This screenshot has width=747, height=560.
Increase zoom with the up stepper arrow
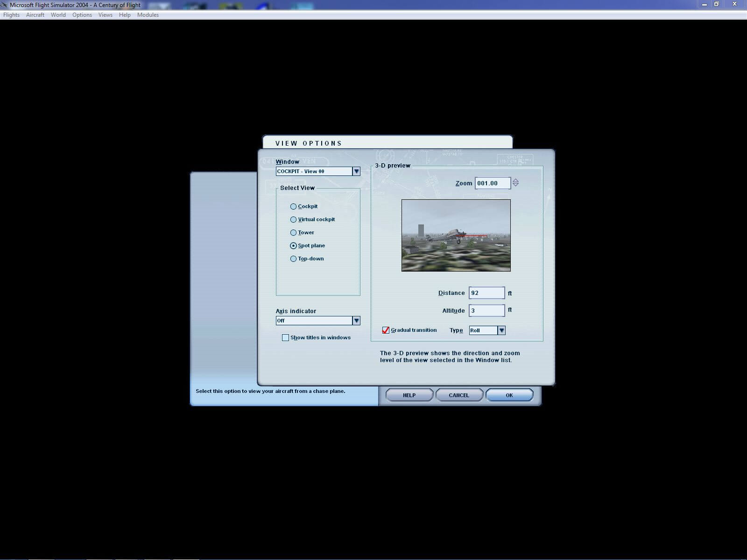click(515, 180)
